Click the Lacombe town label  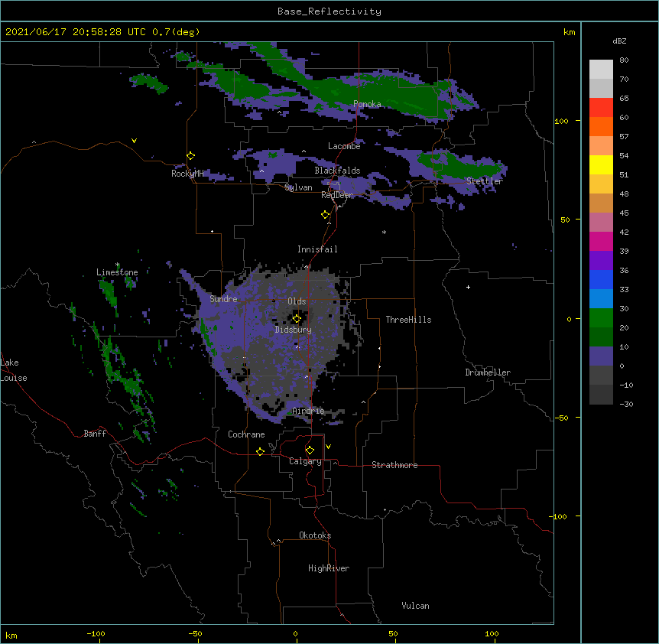[344, 146]
